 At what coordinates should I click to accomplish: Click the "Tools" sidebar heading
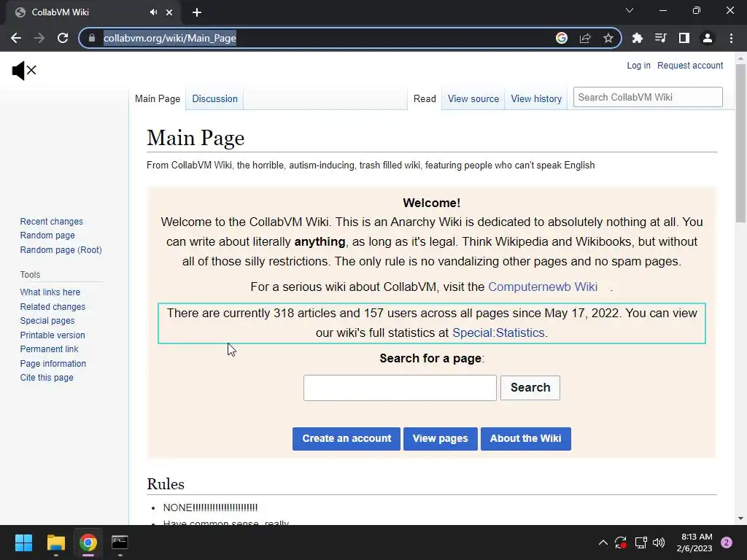click(30, 275)
